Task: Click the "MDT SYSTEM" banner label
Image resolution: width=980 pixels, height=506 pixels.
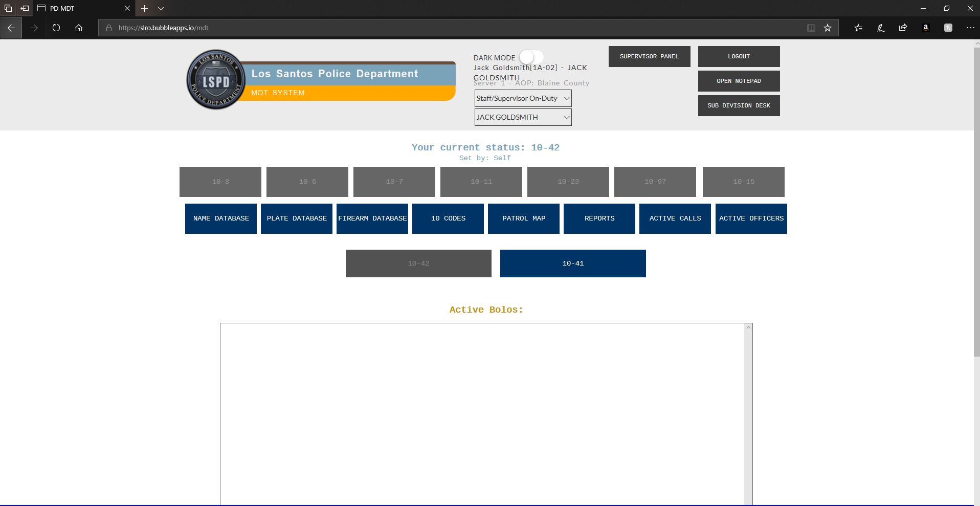Action: [x=278, y=93]
